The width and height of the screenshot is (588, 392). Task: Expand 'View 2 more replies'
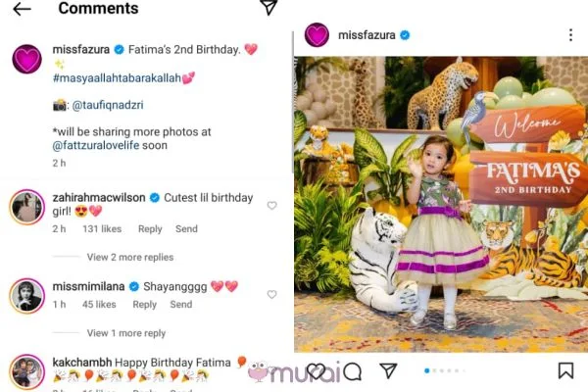pos(128,258)
